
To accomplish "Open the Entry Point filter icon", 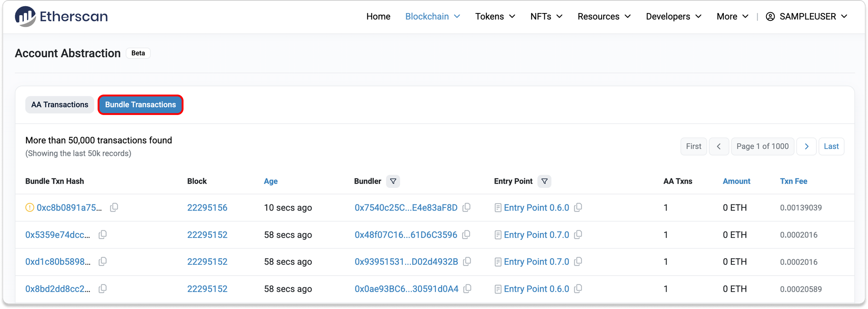I will click(544, 181).
